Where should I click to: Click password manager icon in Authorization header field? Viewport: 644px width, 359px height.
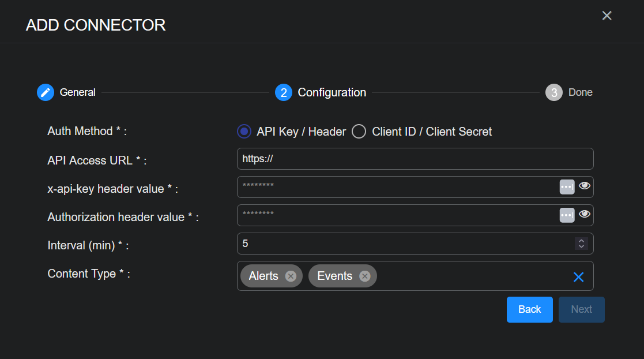tap(567, 215)
